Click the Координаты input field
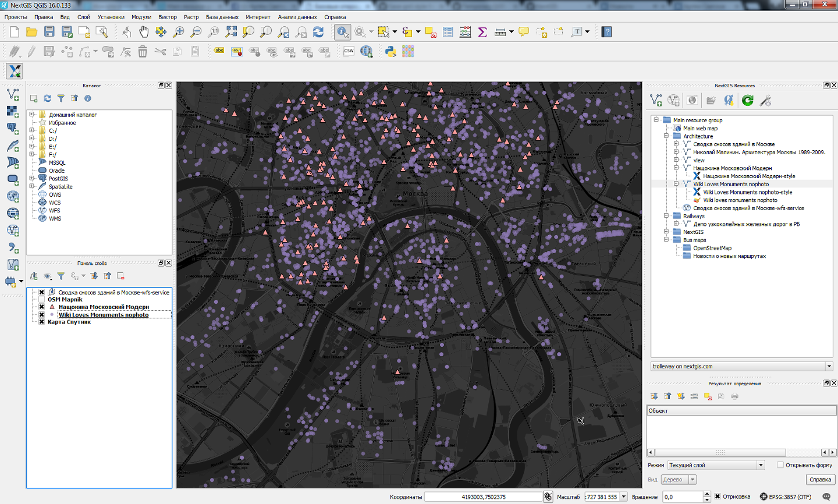Viewport: 838px width, 504px height. coord(483,497)
